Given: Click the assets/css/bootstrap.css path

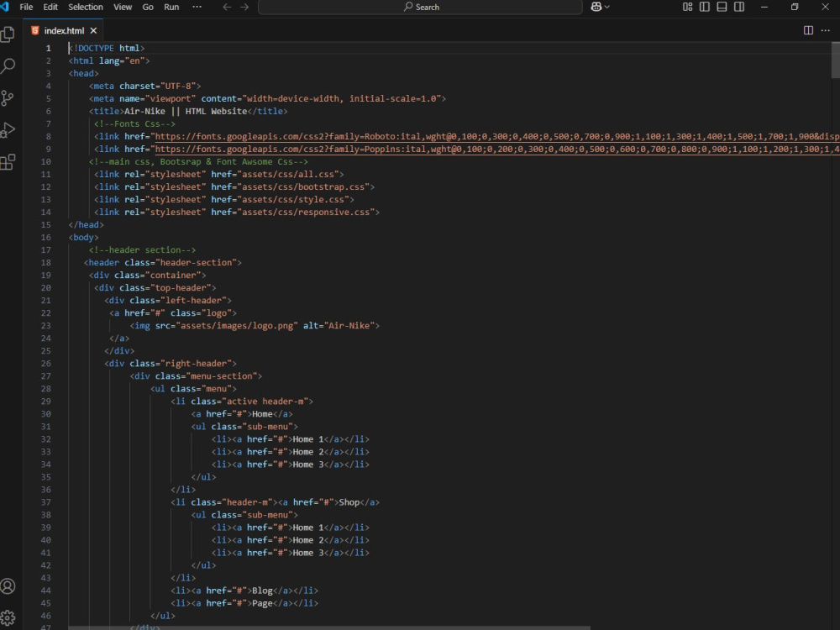Looking at the screenshot, I should 305,187.
